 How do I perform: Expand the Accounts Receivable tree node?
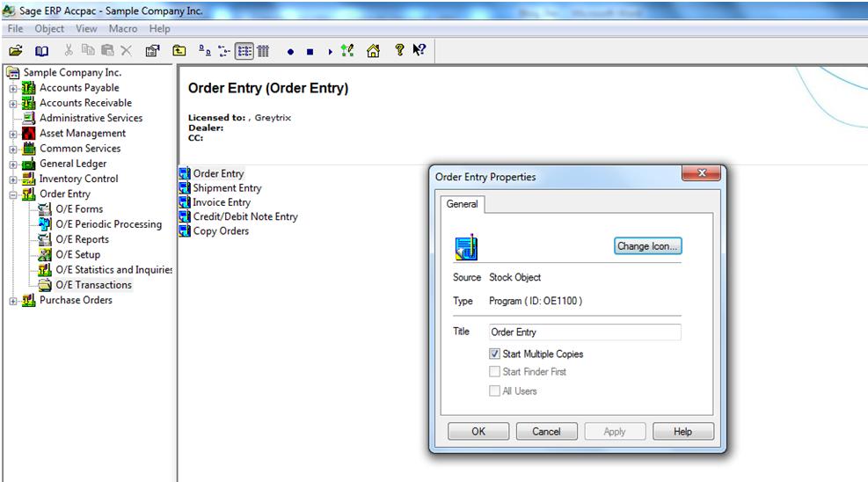point(12,104)
